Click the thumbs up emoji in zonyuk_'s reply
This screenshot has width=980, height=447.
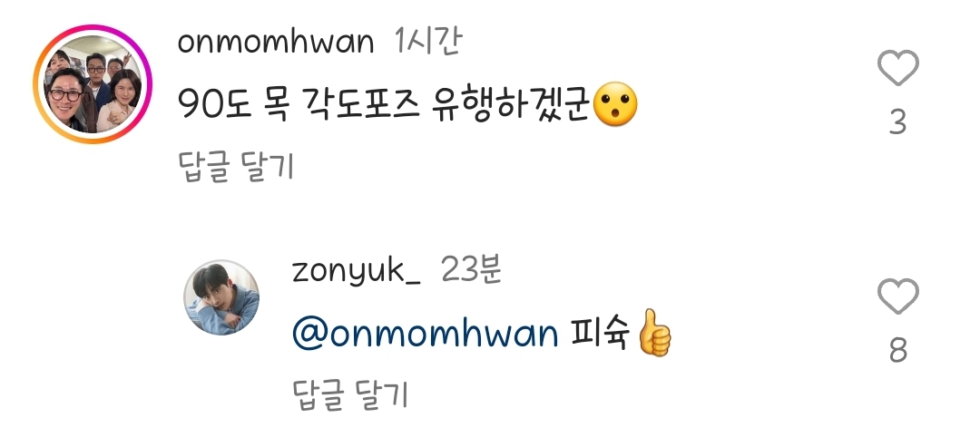click(x=653, y=332)
